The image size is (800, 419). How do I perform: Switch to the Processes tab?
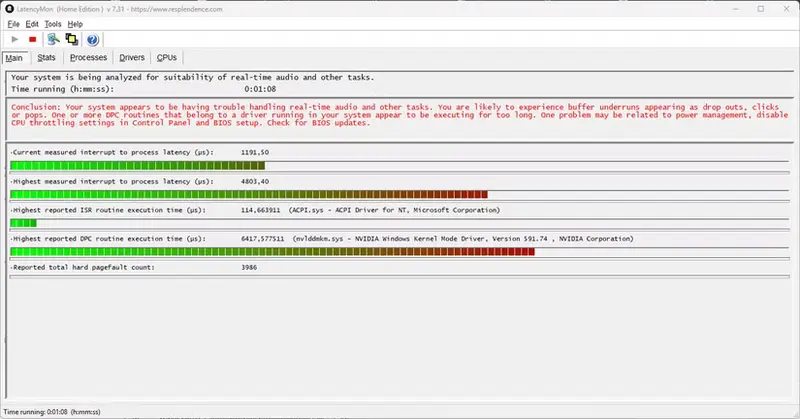click(89, 58)
